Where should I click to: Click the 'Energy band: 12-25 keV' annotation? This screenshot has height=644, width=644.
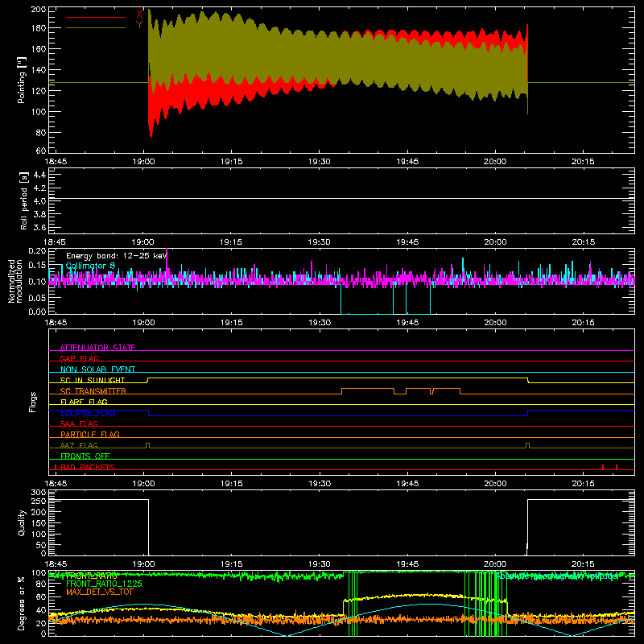pos(117,256)
